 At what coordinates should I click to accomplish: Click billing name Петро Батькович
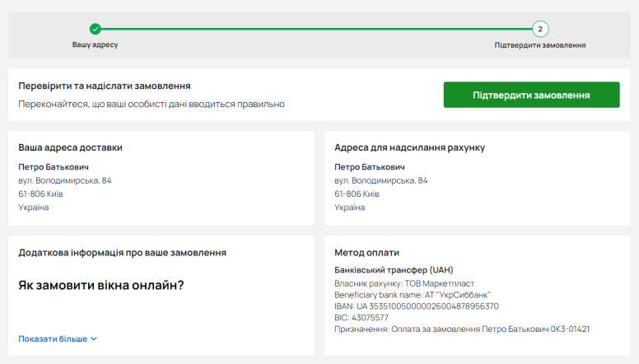[x=370, y=166]
